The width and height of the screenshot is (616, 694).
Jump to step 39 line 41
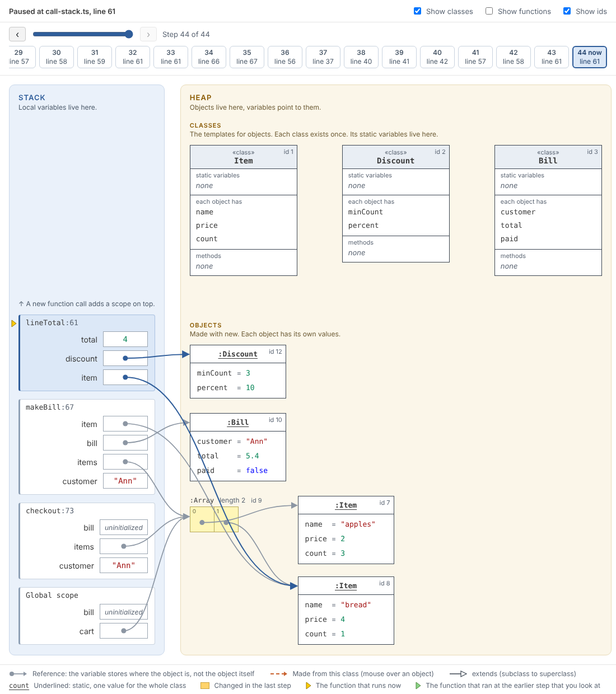399,57
